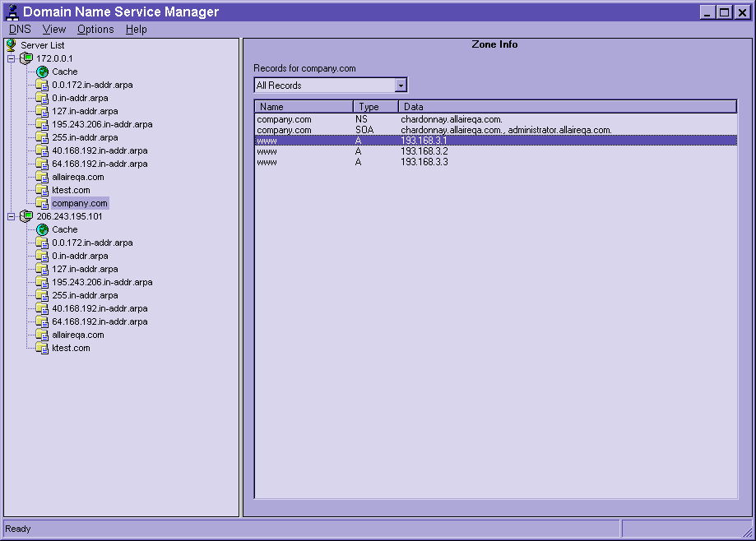The image size is (756, 541).
Task: Collapse the 172.0.0.1 server tree node
Action: click(x=11, y=58)
